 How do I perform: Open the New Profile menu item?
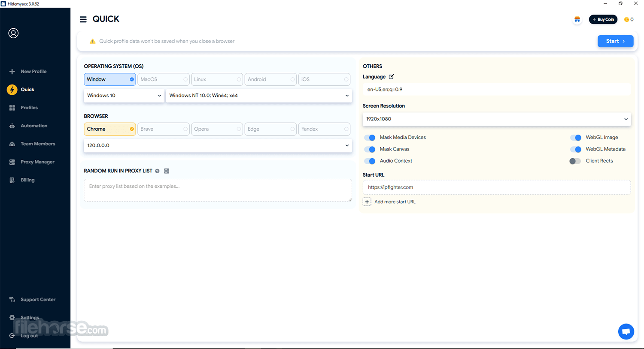33,72
